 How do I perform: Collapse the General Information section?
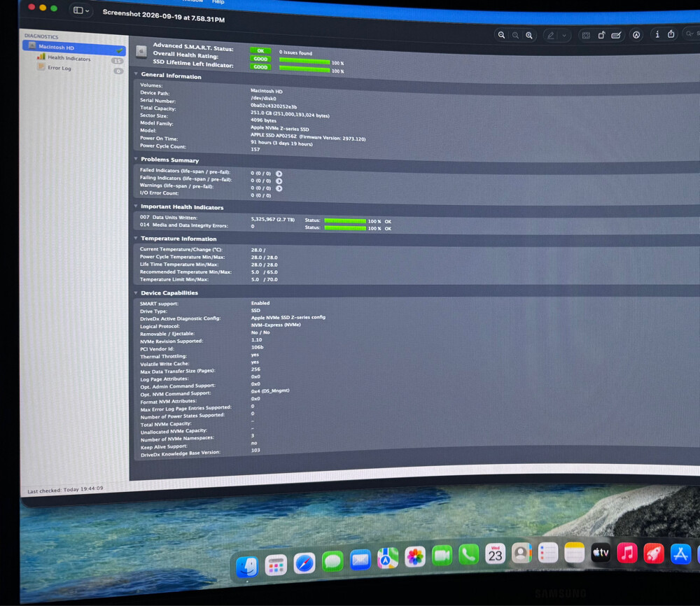[x=136, y=74]
